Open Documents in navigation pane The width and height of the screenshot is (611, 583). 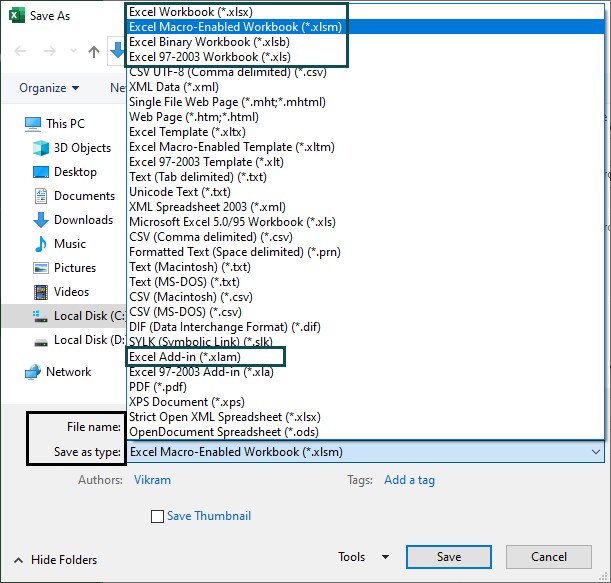84,196
